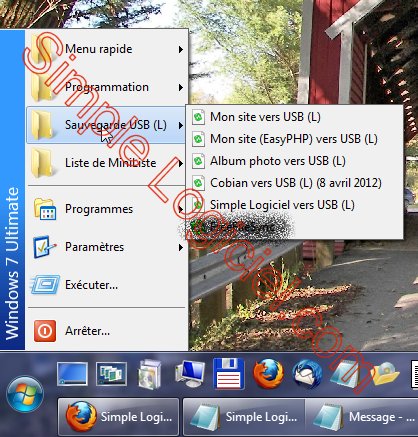418x437 pixels.
Task: Open the computer monitor icon in quick launch
Action: pyautogui.click(x=190, y=374)
